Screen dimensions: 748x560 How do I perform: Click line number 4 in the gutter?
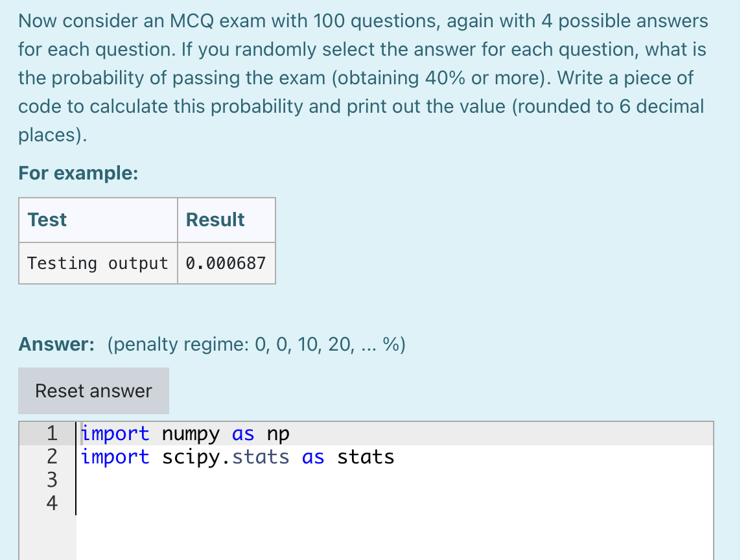coord(51,503)
